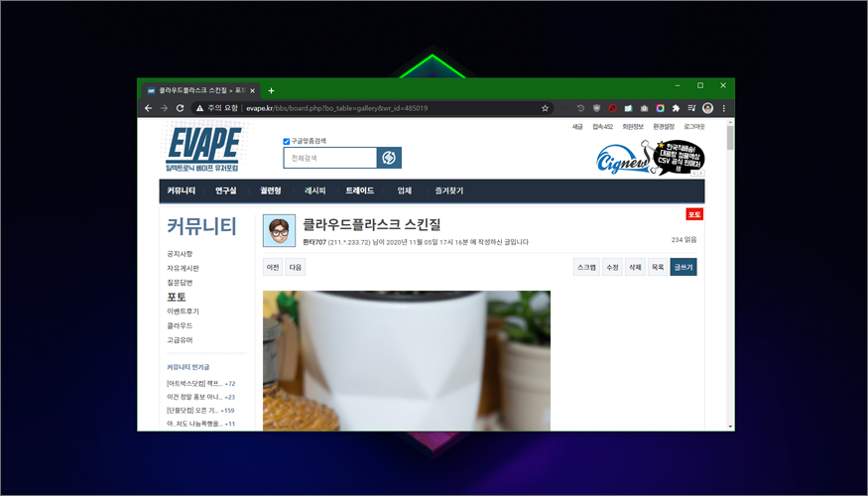Click the blue search submit button icon
Screen dimensions: 868x496
389,158
